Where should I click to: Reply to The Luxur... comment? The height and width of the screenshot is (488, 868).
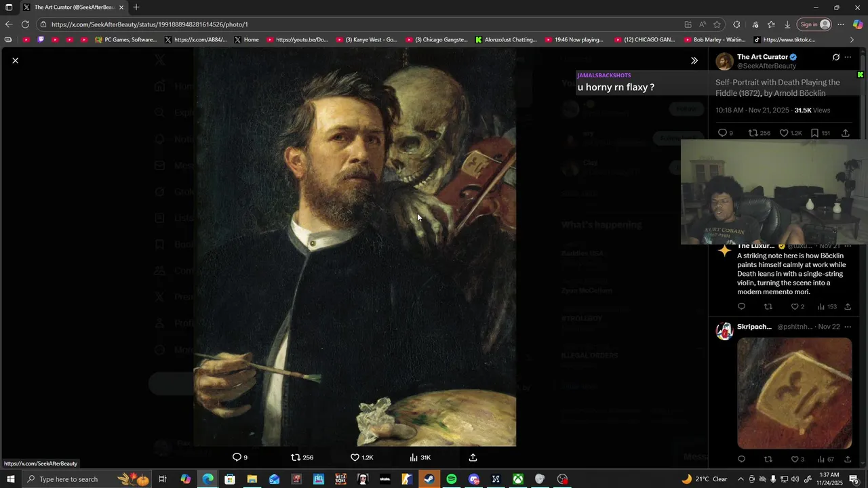pyautogui.click(x=741, y=306)
